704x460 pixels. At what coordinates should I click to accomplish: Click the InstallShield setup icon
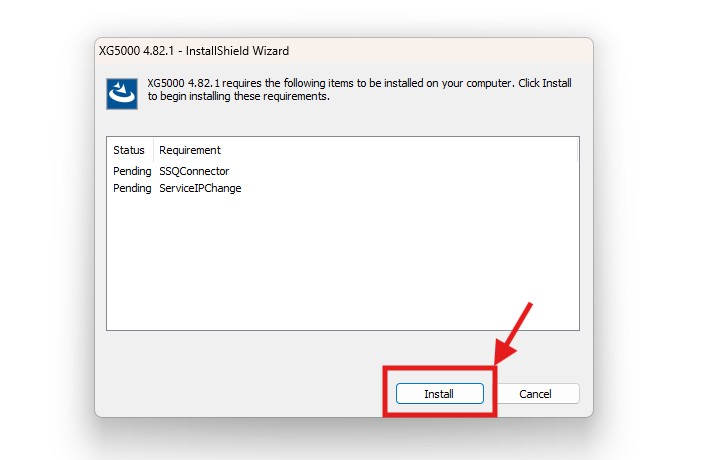tap(122, 94)
